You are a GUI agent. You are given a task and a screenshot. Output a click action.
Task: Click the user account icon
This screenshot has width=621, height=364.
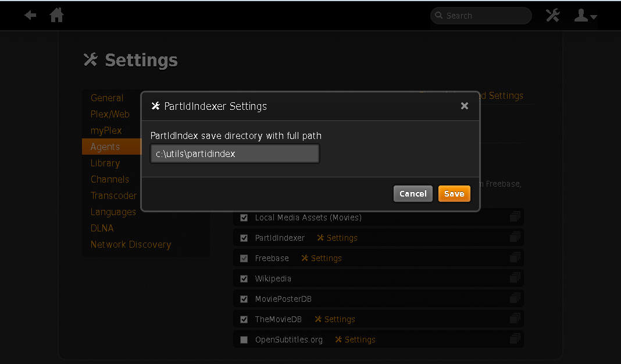582,15
